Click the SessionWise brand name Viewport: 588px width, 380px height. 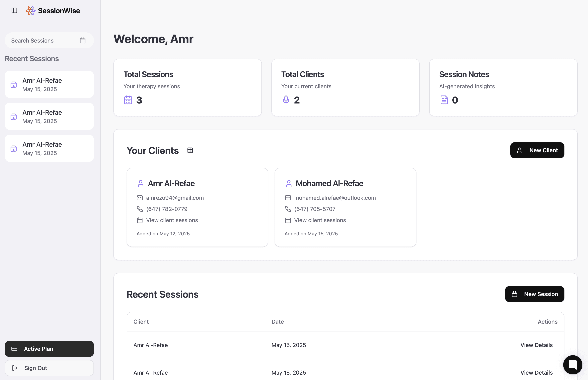coord(59,11)
